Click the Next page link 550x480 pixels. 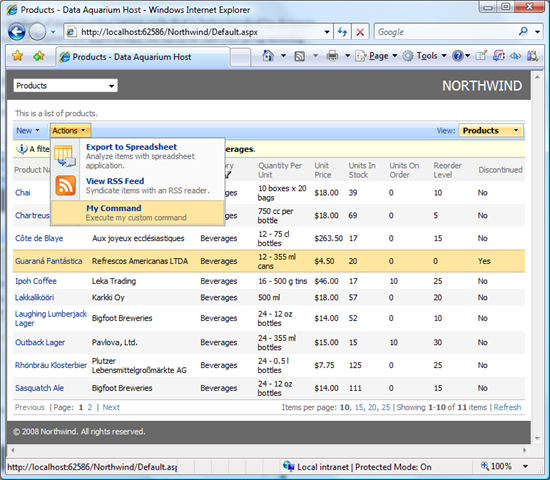(x=111, y=407)
